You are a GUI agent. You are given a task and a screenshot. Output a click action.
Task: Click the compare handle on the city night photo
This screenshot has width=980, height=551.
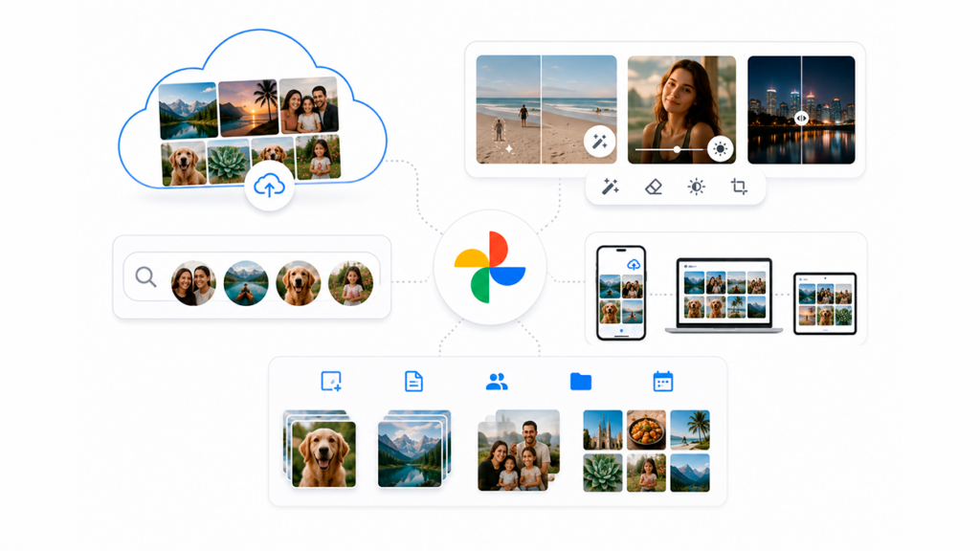[x=801, y=118]
